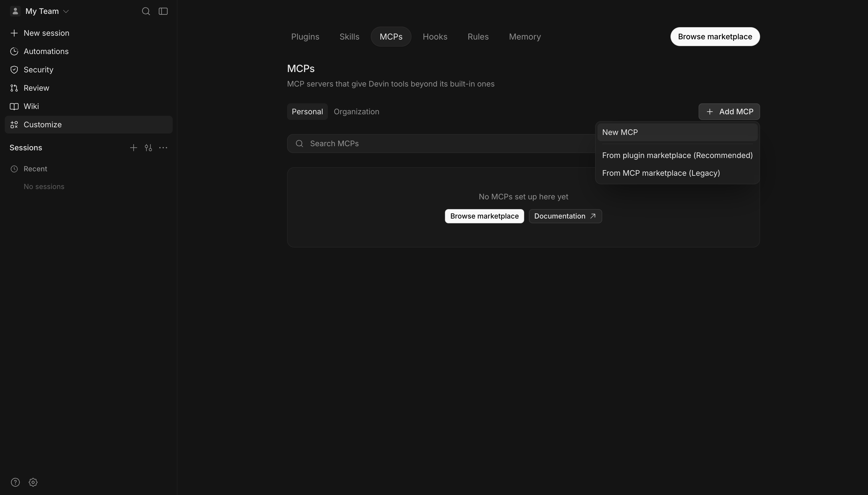Switch to the Plugins tab
Image resolution: width=868 pixels, height=495 pixels.
tap(305, 37)
